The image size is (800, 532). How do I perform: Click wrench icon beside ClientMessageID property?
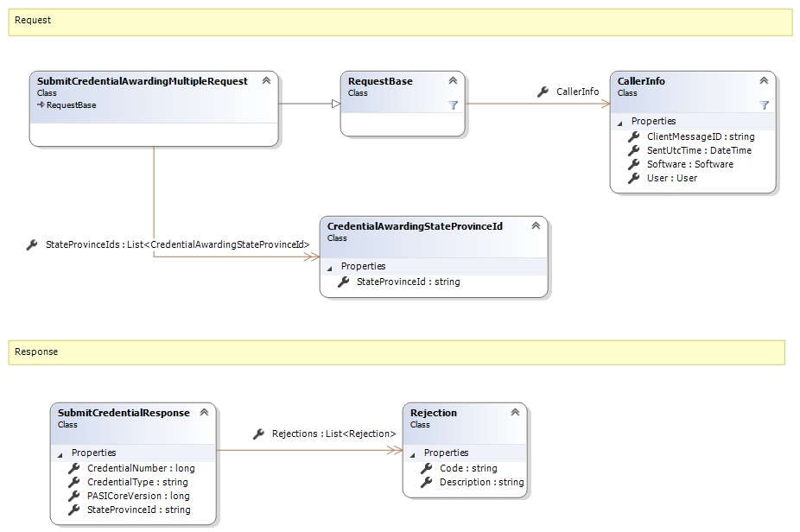[x=633, y=136]
